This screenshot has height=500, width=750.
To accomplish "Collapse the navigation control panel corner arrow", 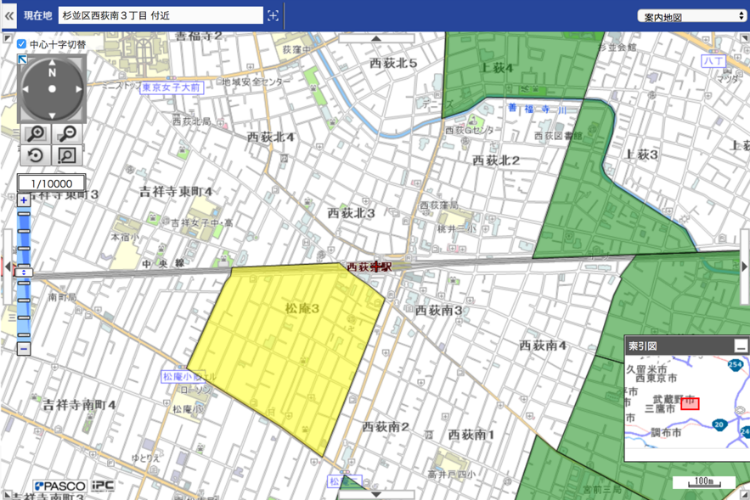I will coord(22,59).
